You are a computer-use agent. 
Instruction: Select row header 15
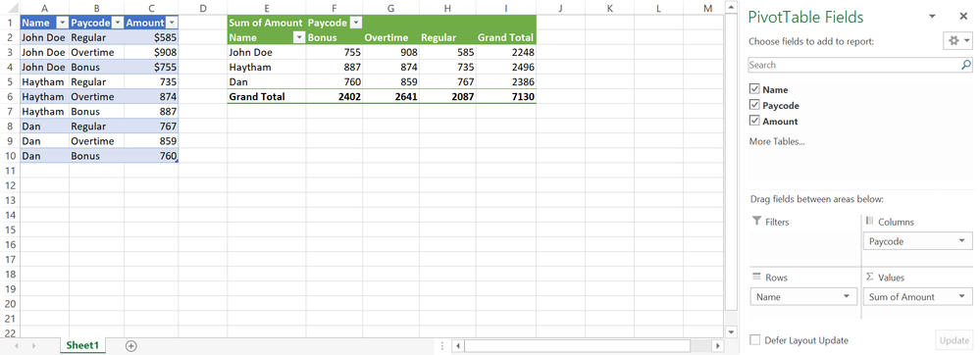pyautogui.click(x=10, y=230)
